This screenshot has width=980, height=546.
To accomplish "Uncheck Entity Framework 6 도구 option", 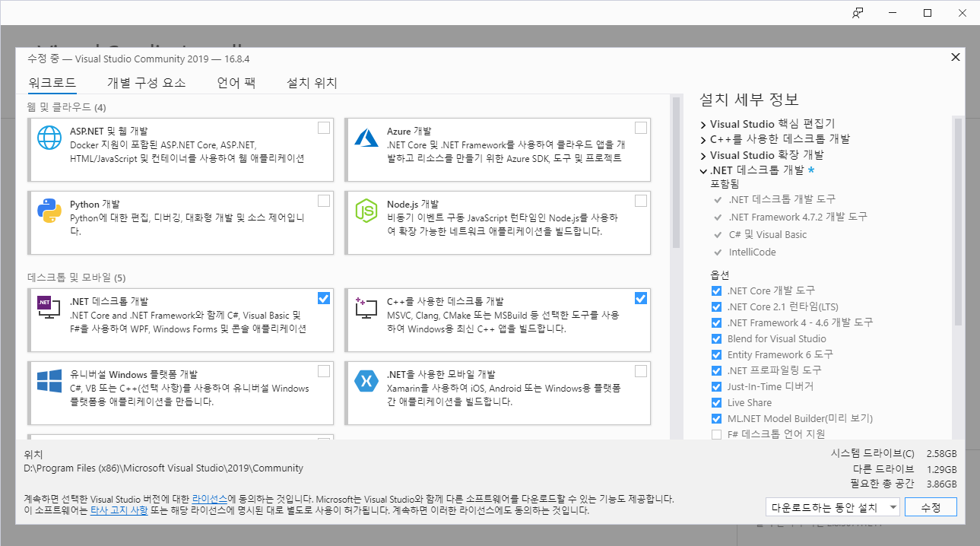I will [x=716, y=355].
